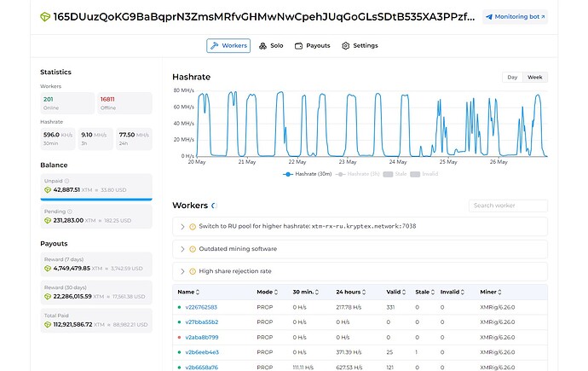Open worker v226762583 details
The height and width of the screenshot is (371, 588).
pyautogui.click(x=201, y=307)
